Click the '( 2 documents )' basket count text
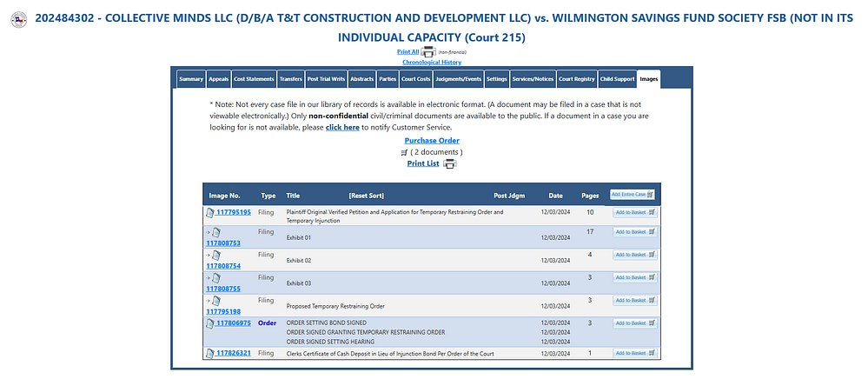Image resolution: width=868 pixels, height=379 pixels. click(436, 152)
